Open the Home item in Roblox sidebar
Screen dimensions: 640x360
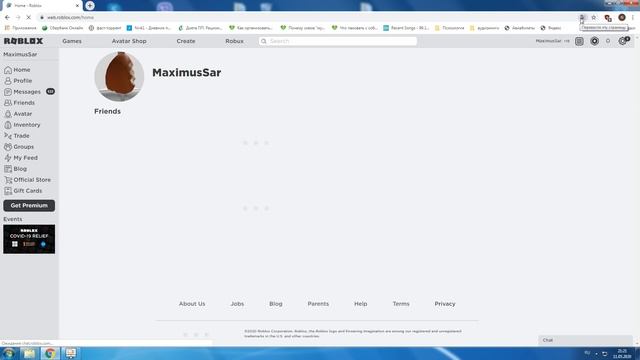tap(17, 70)
